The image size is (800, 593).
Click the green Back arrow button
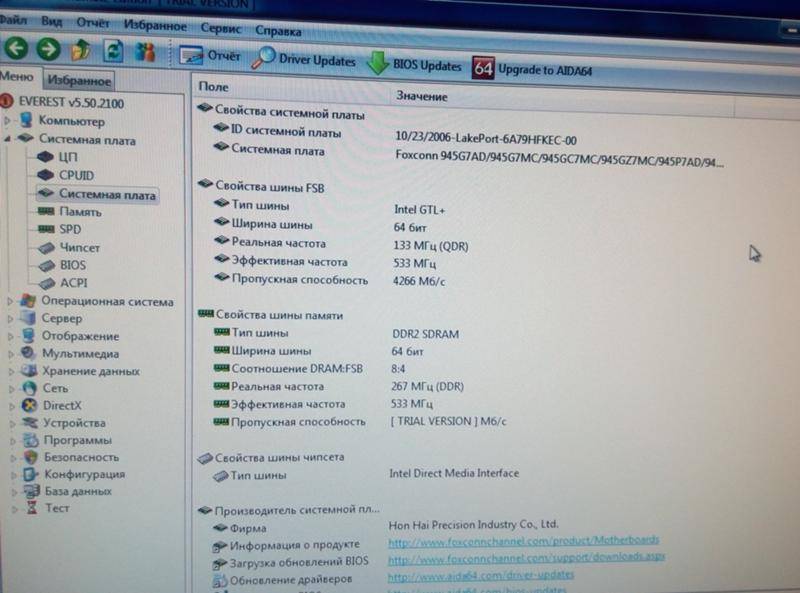[16, 48]
